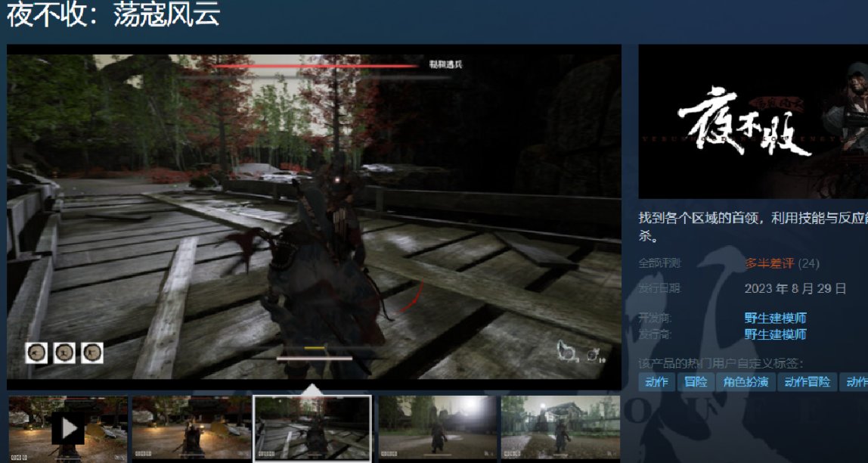Click the 夜不收 game header image
Screen dimensions: 868x463
coord(753,121)
